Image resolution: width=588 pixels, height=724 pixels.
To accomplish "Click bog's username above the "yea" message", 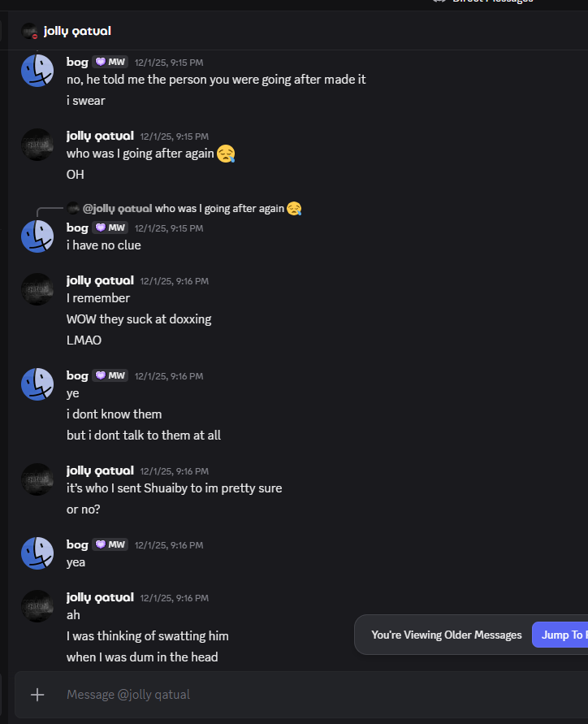I will [x=77, y=544].
